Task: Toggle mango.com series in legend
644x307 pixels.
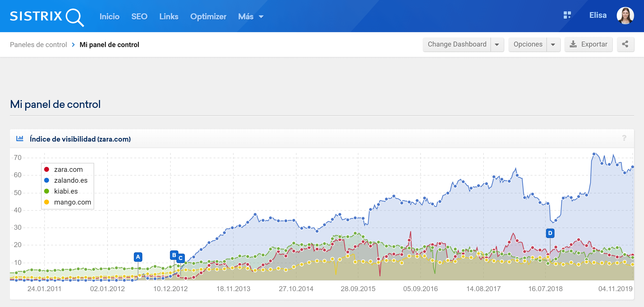Action: point(73,202)
